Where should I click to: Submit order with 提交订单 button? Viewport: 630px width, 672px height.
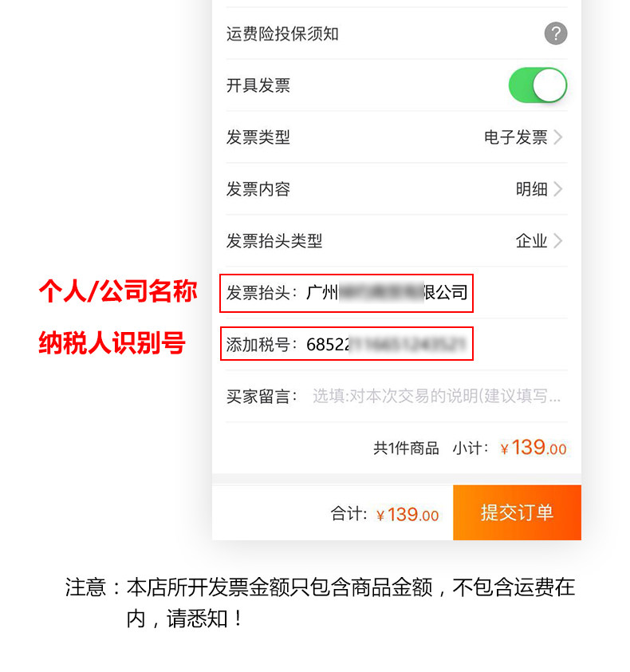coord(517,512)
